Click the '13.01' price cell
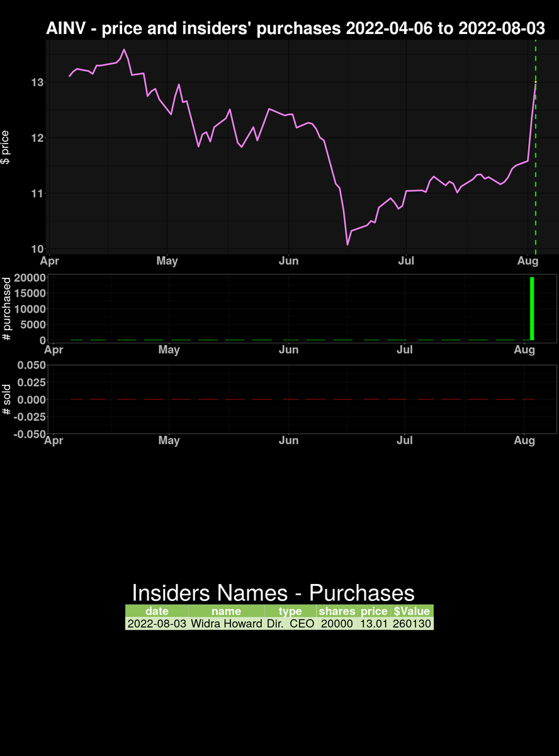 (x=374, y=624)
